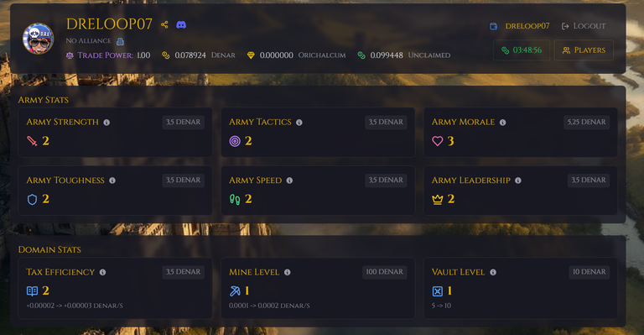Viewport: 644px width, 335px height.
Task: Click the share icon beside DRELOOP07
Action: [164, 24]
